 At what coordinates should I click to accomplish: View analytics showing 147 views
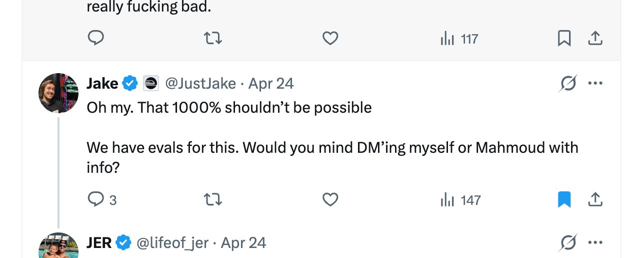tap(460, 200)
